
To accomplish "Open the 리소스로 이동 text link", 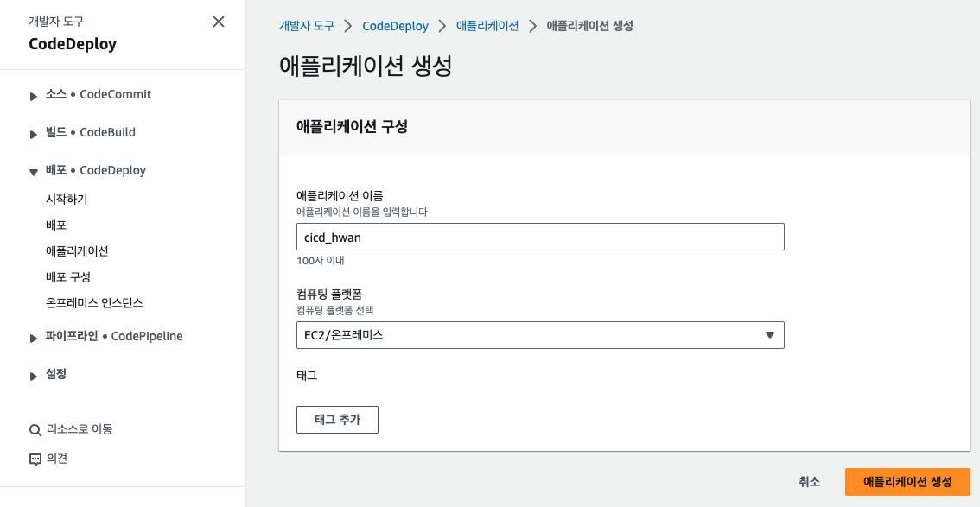I will coord(80,429).
